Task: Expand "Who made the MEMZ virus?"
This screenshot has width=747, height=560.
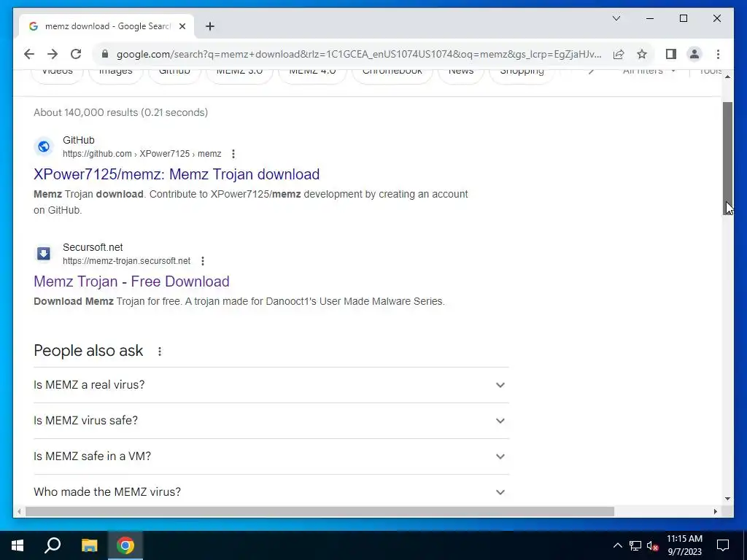Action: [x=271, y=491]
